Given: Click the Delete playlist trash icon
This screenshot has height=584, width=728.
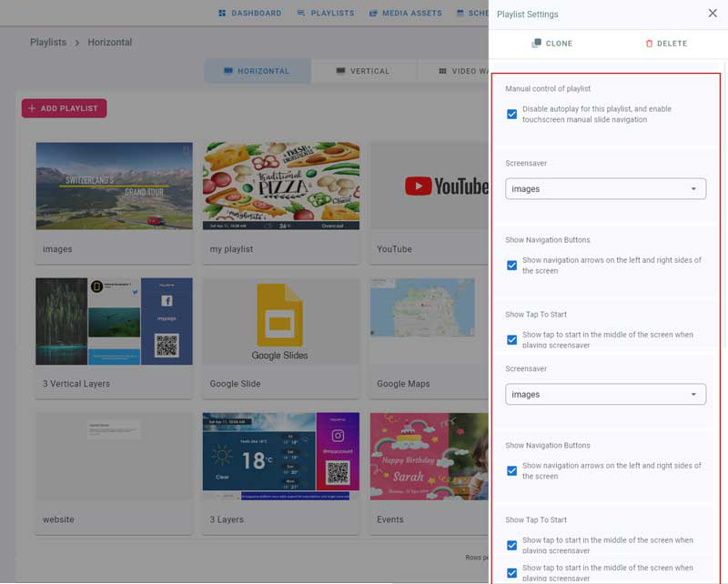Looking at the screenshot, I should (x=649, y=44).
